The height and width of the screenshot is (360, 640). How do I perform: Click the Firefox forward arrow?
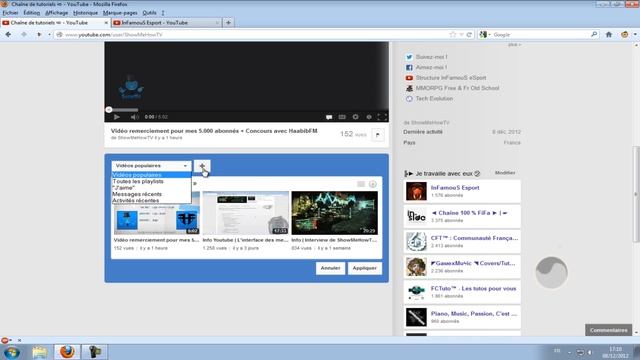24,35
